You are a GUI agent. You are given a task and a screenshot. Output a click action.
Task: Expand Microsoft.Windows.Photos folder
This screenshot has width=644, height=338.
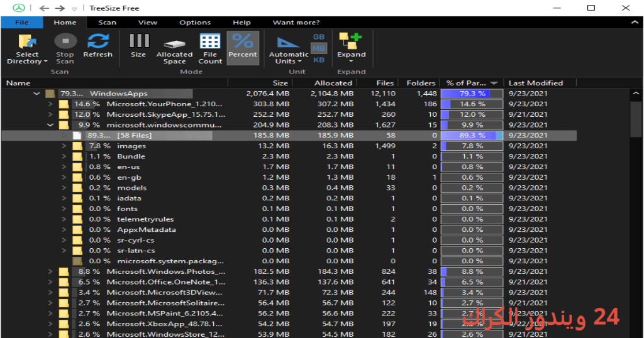coord(50,271)
